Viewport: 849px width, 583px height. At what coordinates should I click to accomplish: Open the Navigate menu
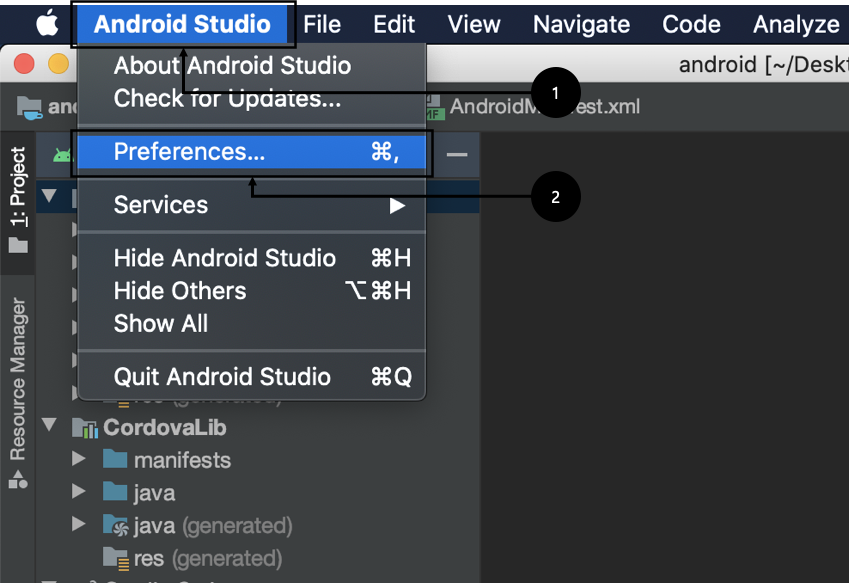pos(581,24)
